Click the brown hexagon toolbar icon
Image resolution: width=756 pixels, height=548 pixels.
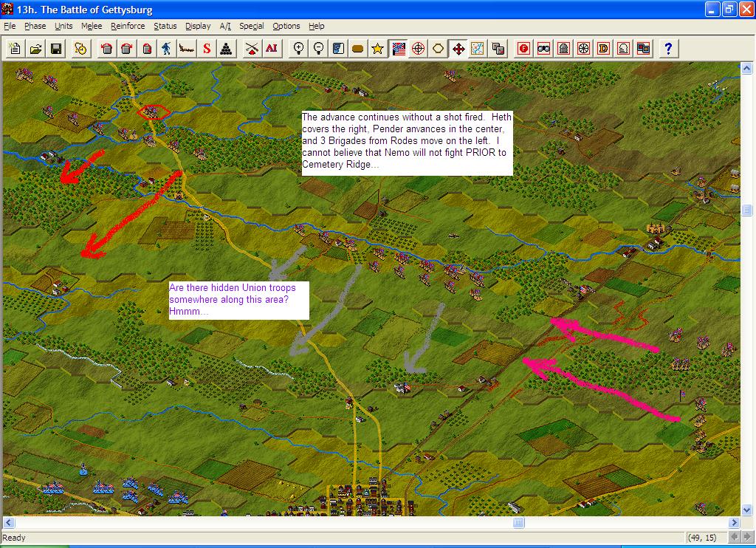click(x=358, y=48)
